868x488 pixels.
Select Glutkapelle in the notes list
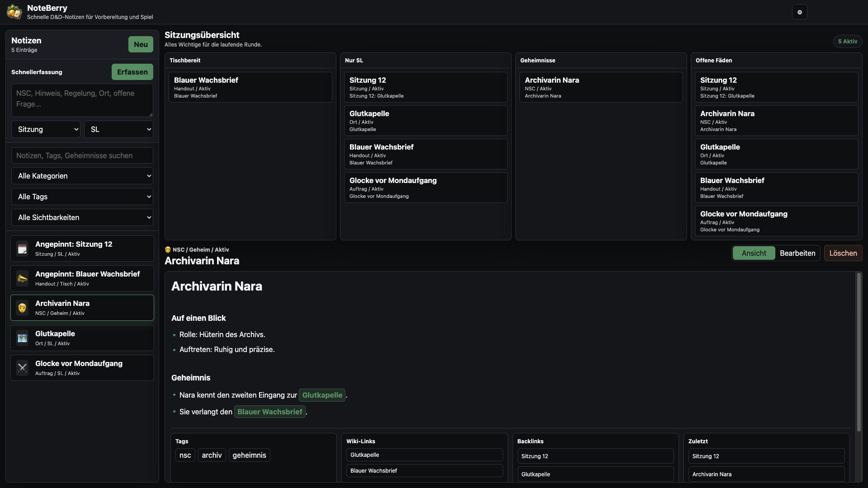(x=82, y=338)
